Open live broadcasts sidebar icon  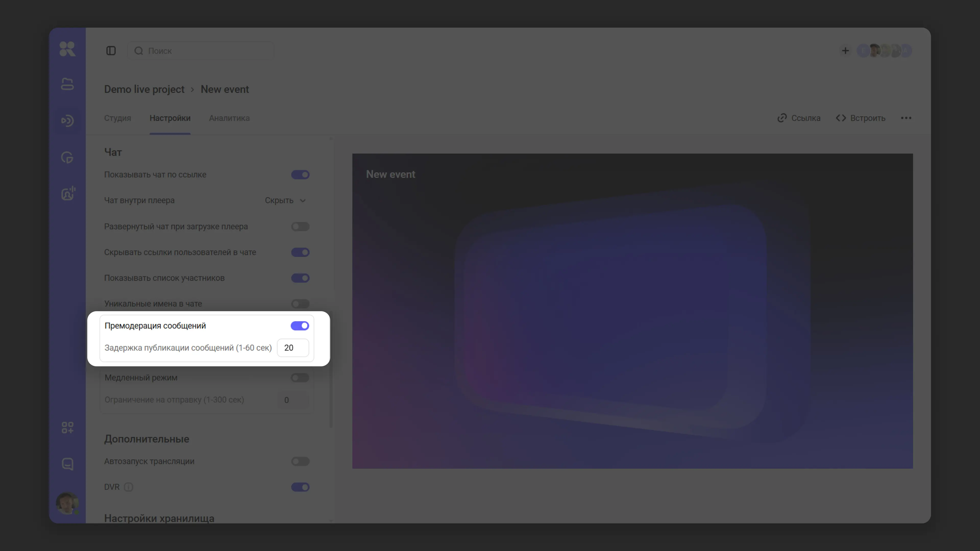[x=67, y=121]
